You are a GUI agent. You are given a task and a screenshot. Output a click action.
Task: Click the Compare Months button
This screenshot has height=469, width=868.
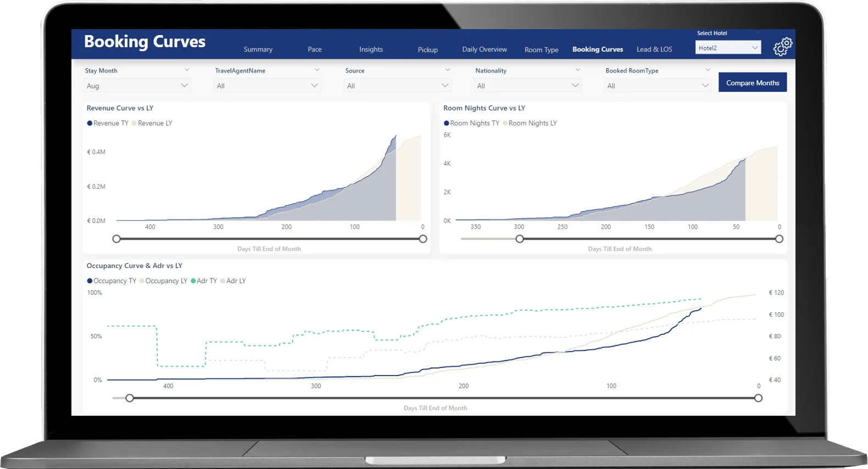coord(752,83)
